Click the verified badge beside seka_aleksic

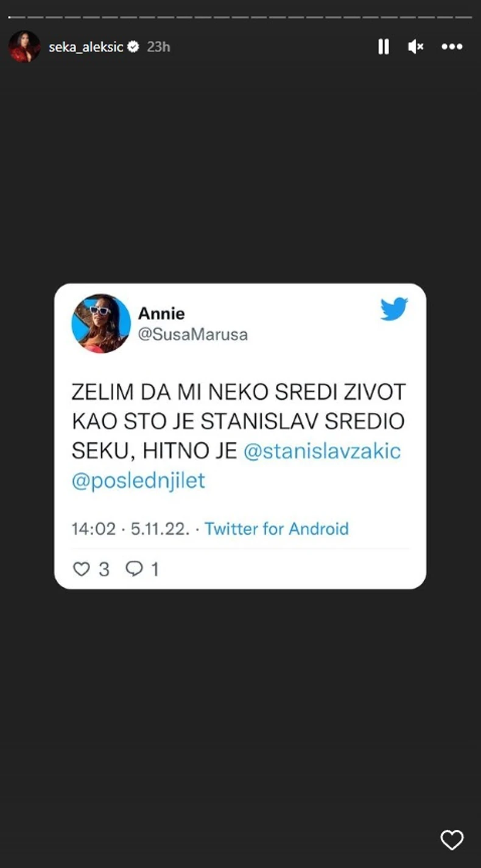coord(134,47)
